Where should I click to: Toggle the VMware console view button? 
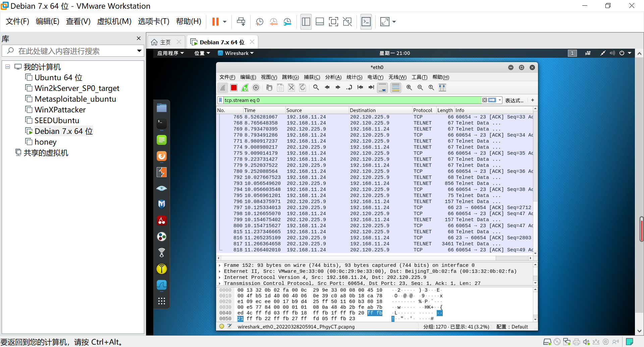366,22
